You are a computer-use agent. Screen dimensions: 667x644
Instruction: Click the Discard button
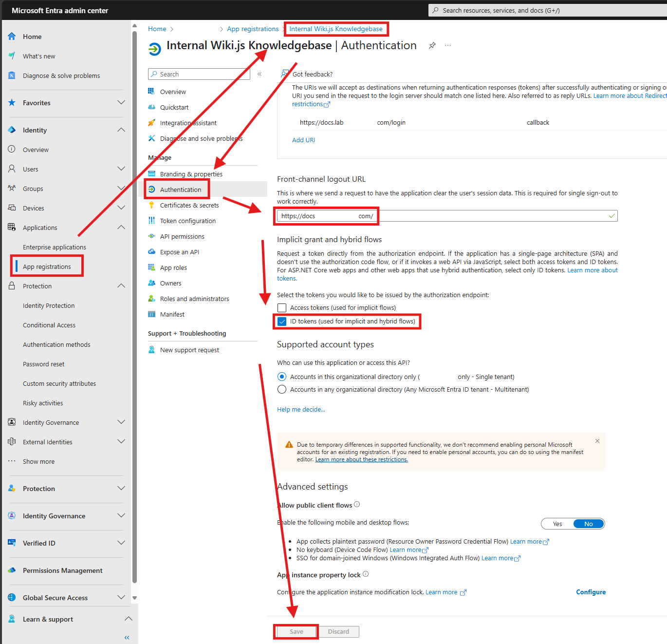pyautogui.click(x=338, y=632)
